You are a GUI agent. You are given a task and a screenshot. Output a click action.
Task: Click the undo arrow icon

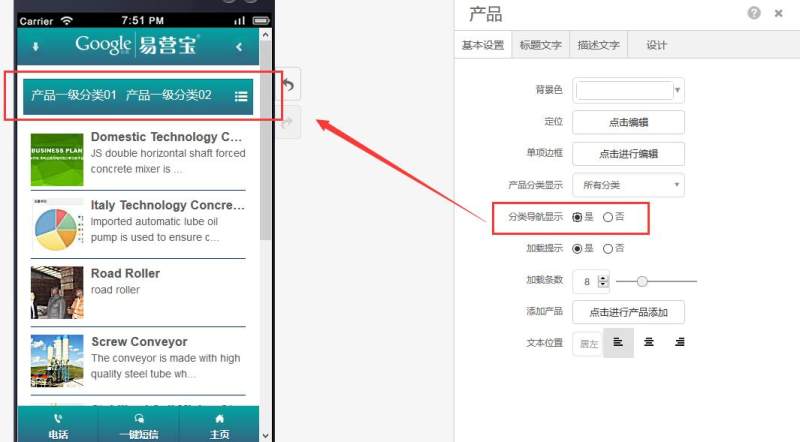[289, 84]
